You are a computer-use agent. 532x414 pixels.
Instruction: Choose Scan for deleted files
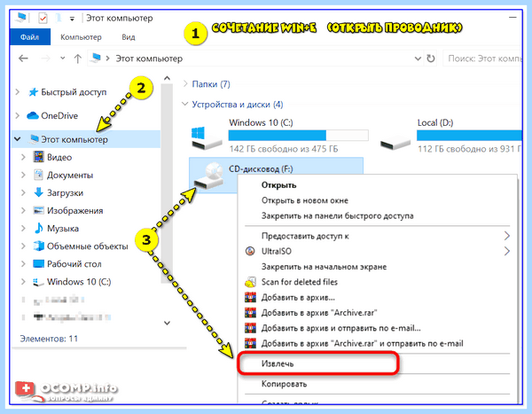(300, 282)
